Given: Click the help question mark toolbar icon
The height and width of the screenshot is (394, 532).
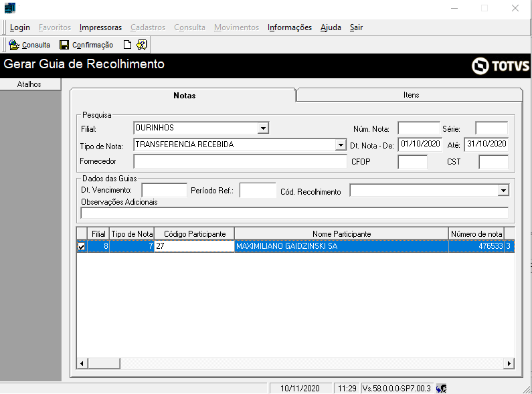Looking at the screenshot, I should point(141,45).
